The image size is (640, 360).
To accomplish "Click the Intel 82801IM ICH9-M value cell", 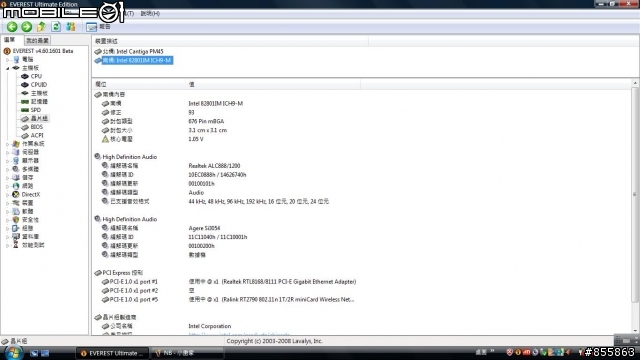I will click(216, 104).
